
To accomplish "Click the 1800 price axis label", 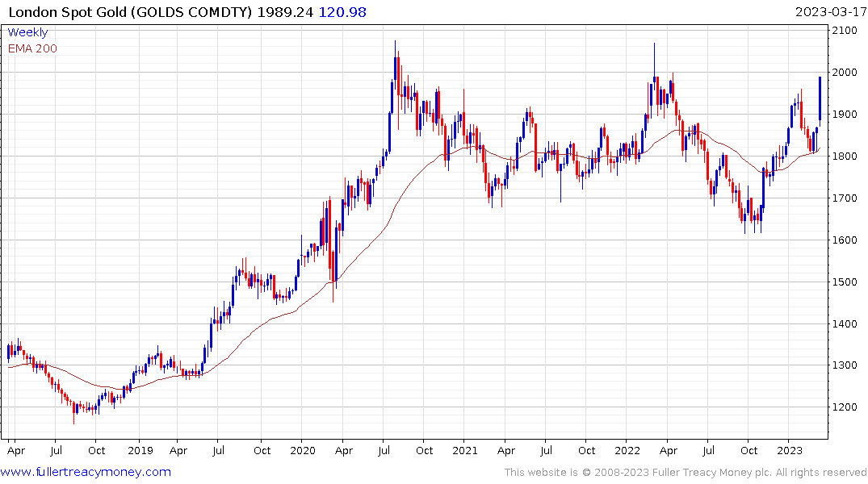I will (845, 156).
